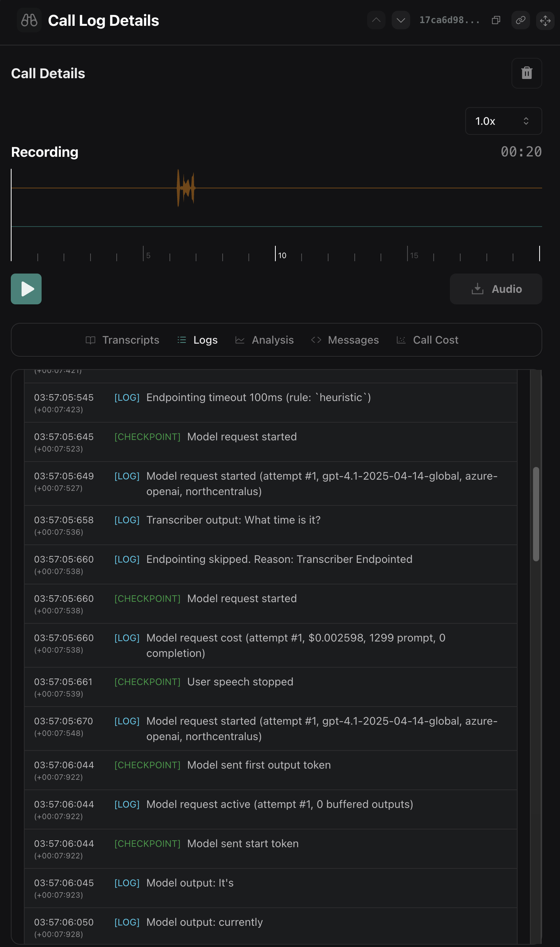Open the 1.0x playback speed dropdown
560x947 pixels.
click(503, 121)
